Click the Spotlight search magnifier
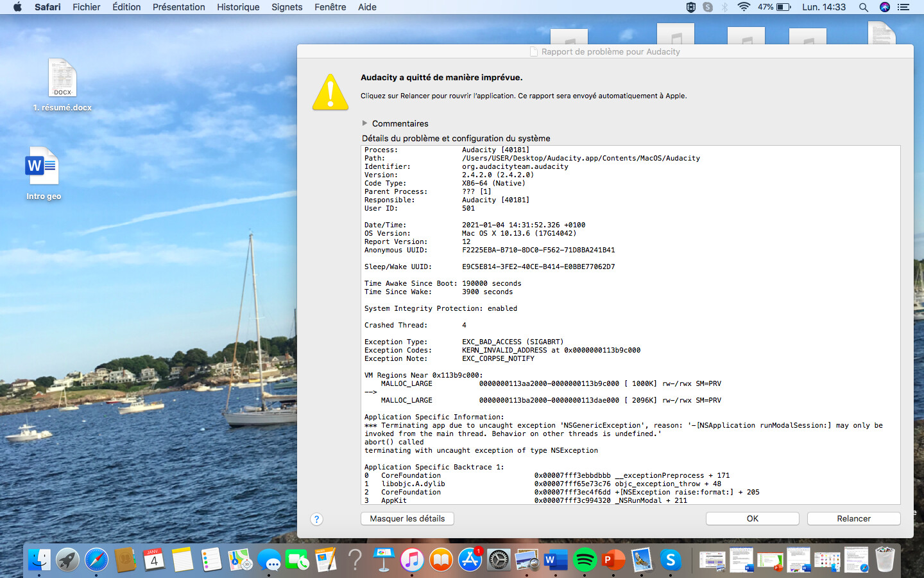924x578 pixels. click(864, 7)
